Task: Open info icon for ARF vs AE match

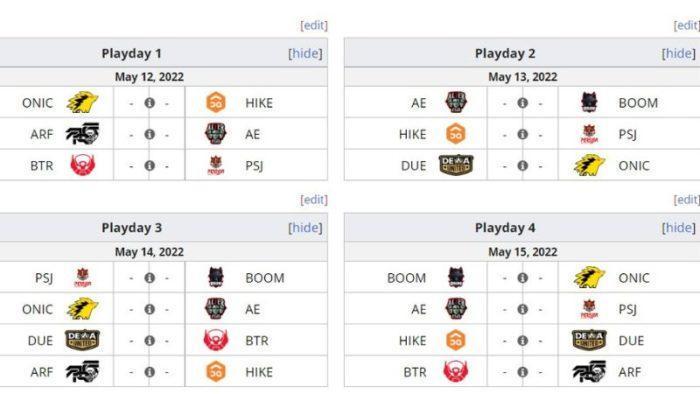Action: [150, 134]
